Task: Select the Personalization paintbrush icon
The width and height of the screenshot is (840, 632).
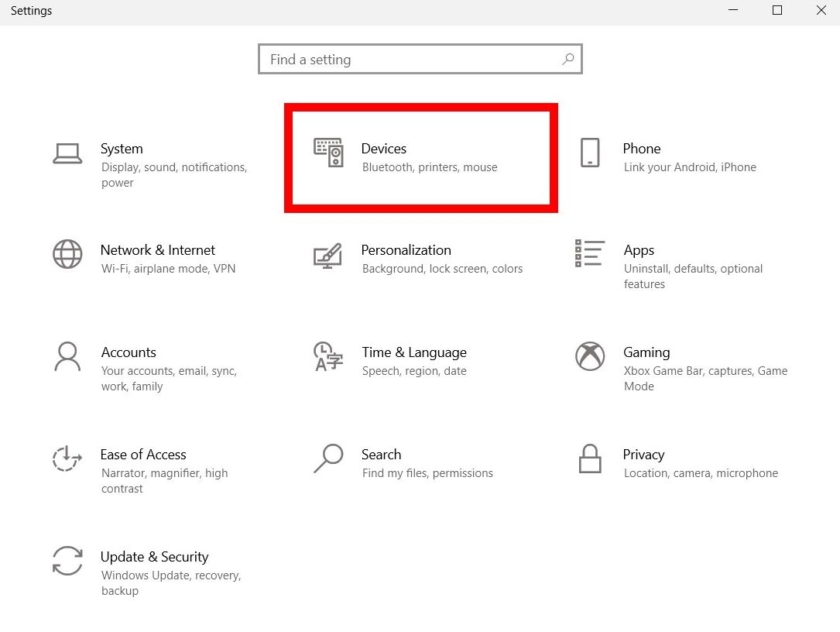Action: (x=327, y=256)
